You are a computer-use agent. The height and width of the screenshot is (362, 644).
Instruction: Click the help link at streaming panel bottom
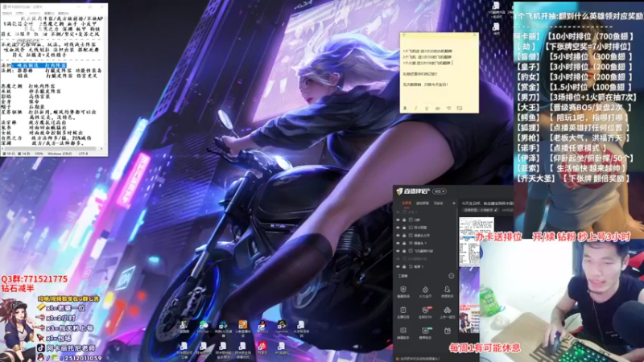point(420,359)
